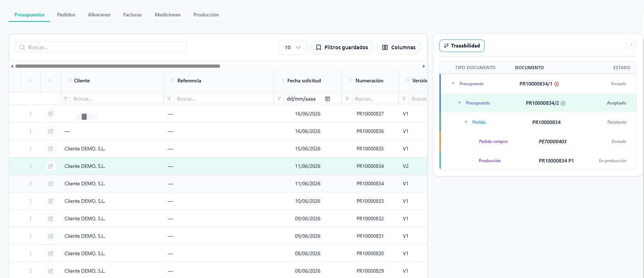Open Filtros guardados
644x278 pixels.
tap(342, 47)
